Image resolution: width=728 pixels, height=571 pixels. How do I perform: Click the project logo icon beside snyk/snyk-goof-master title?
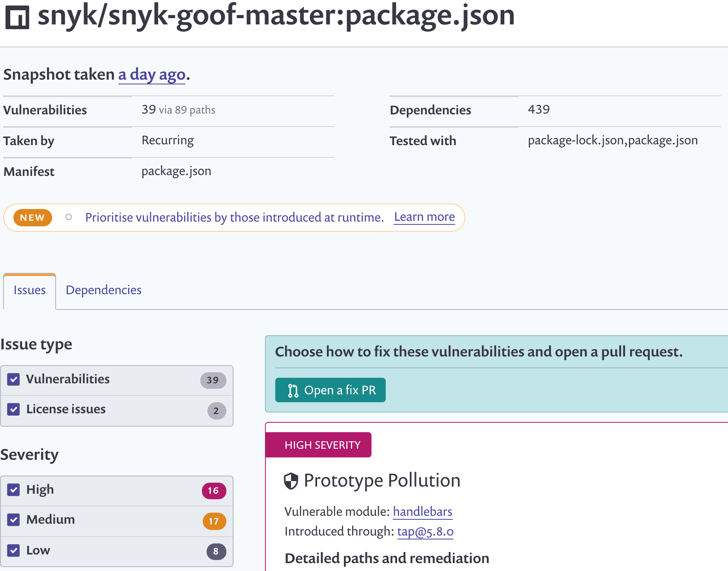pyautogui.click(x=17, y=17)
